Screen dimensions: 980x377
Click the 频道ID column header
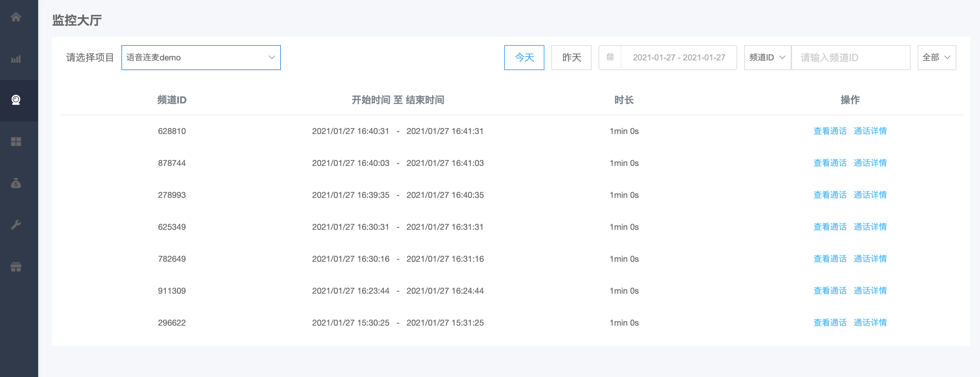[x=172, y=100]
